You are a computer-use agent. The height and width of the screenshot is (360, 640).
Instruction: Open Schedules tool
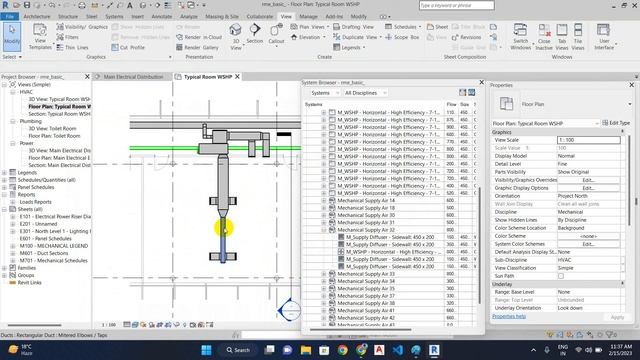(x=403, y=27)
